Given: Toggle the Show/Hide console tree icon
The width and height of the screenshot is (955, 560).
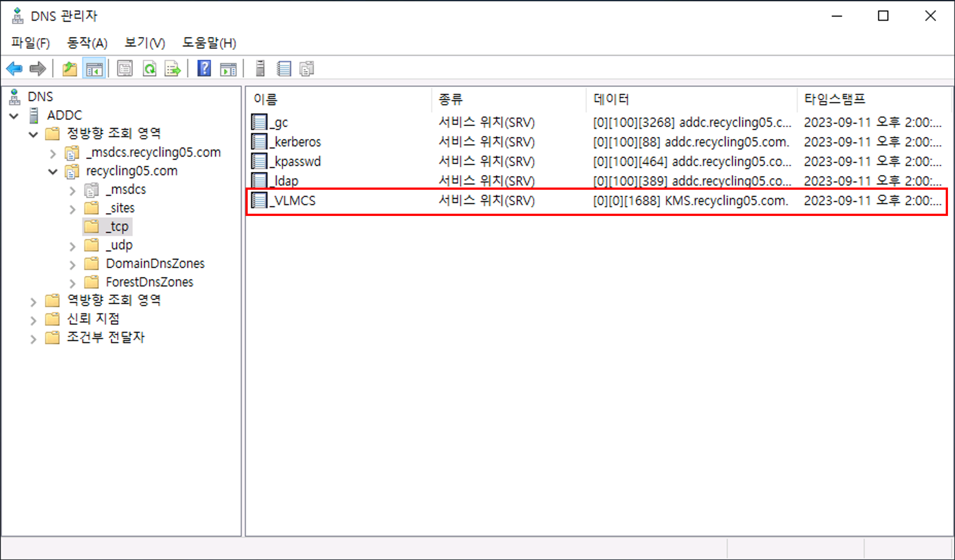Looking at the screenshot, I should 94,69.
